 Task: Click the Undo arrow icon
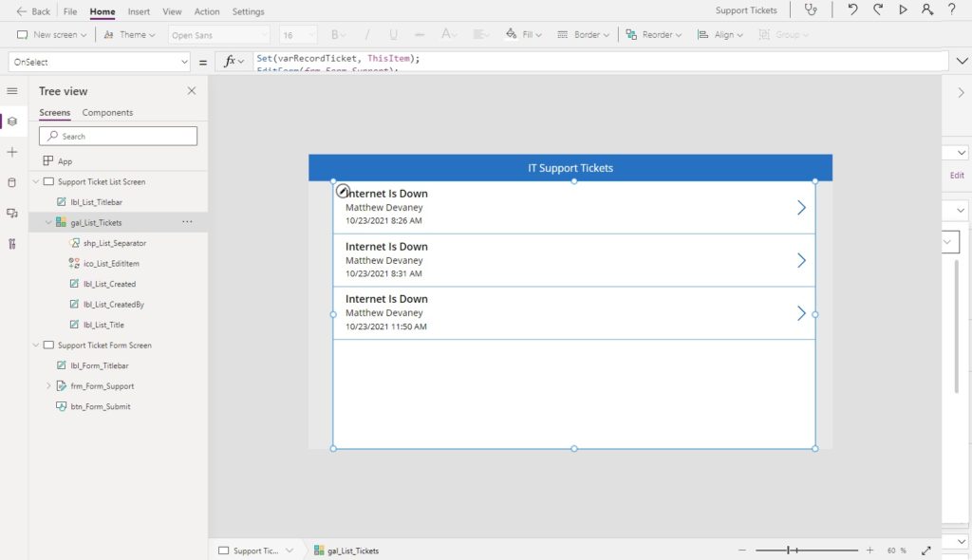pyautogui.click(x=853, y=9)
